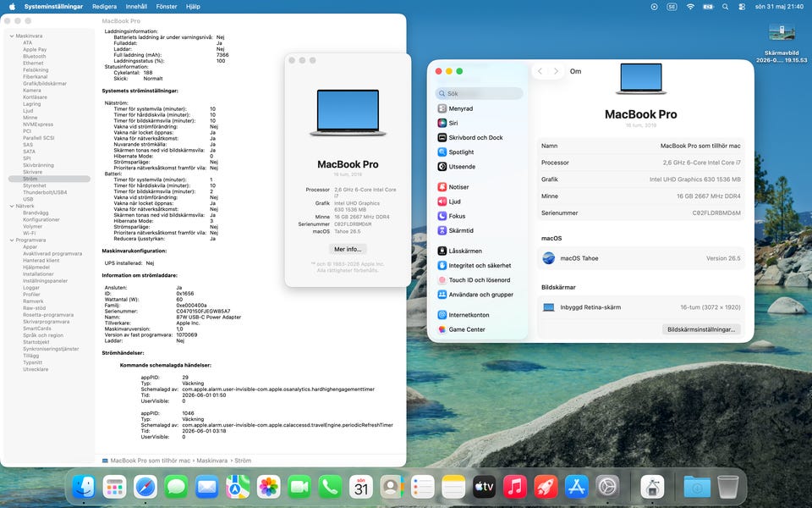812x508 pixels.
Task: Click the Sök search field
Action: pos(479,93)
